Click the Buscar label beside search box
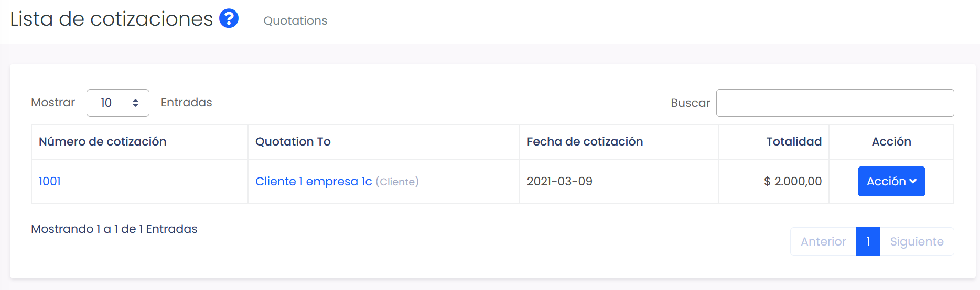Image resolution: width=980 pixels, height=290 pixels. (x=690, y=103)
